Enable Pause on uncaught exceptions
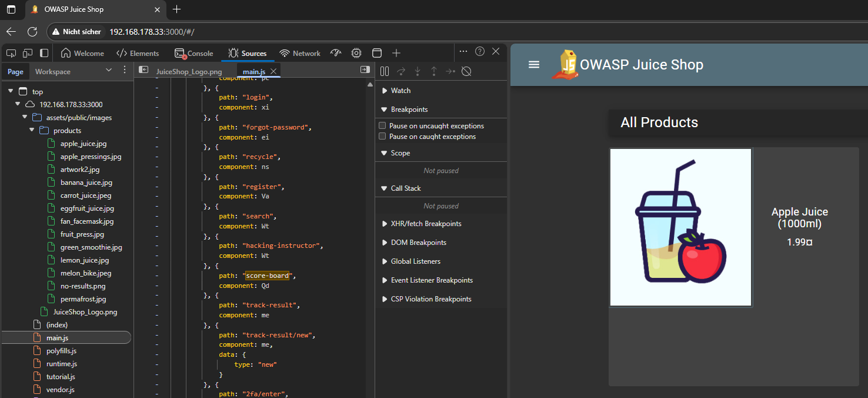Viewport: 868px width, 398px height. [x=382, y=126]
